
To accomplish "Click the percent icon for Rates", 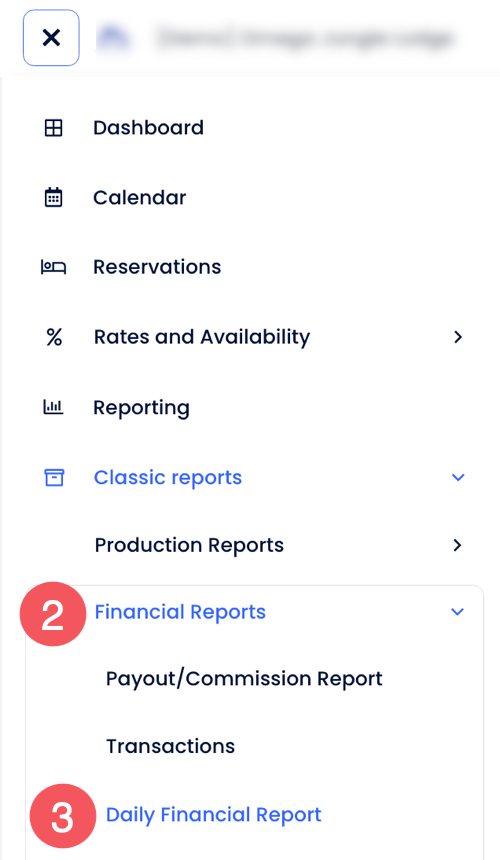I will tap(54, 337).
